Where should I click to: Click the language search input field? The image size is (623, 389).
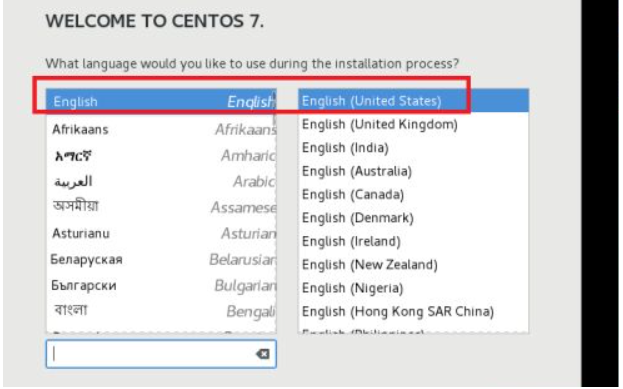coord(161,354)
